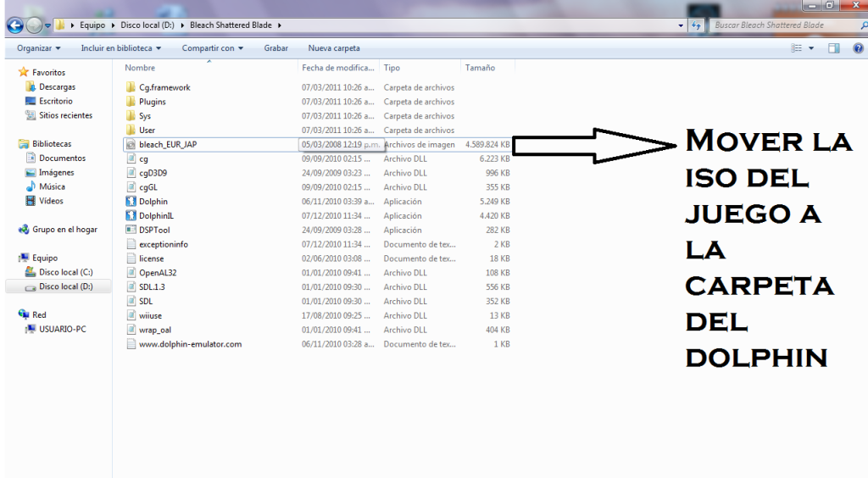Viewport: 868px width, 478px height.
Task: Select the cg DLL file icon
Action: 131,158
